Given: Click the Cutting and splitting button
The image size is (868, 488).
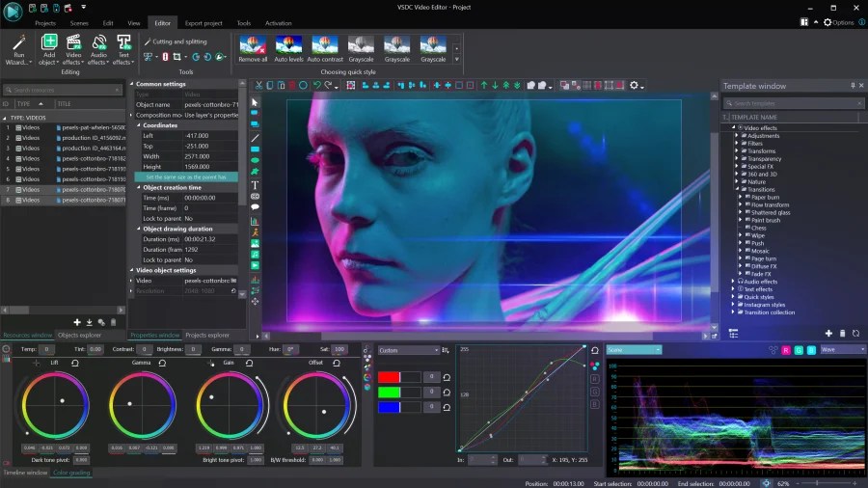Looking at the screenshot, I should (x=176, y=41).
